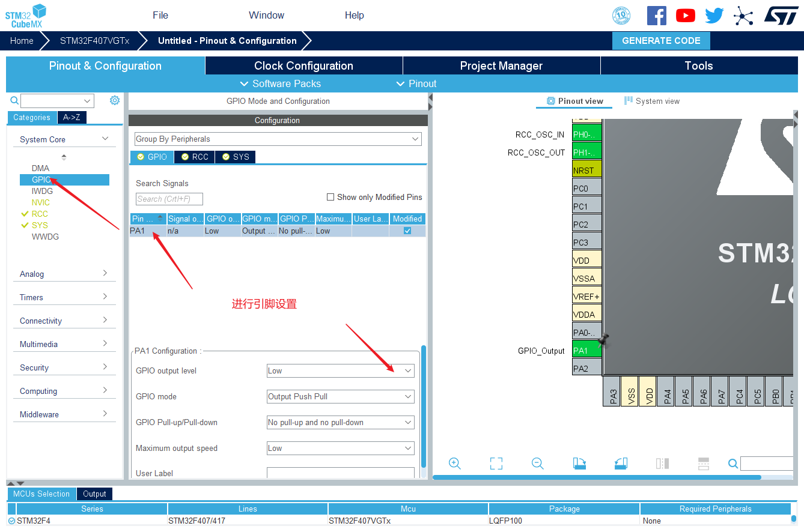
Task: Click the ST community network icon
Action: click(x=743, y=16)
